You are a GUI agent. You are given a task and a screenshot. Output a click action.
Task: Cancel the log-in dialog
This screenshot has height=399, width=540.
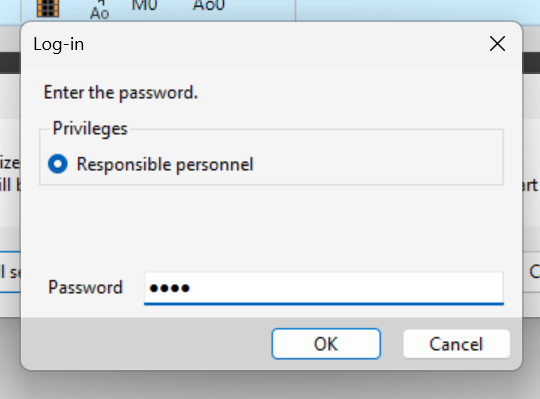[x=456, y=344]
